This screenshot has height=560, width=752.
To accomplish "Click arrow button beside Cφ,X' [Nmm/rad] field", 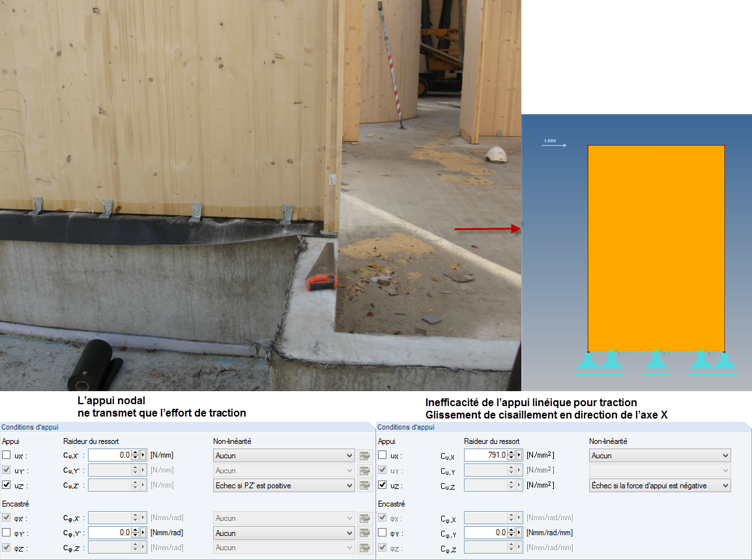I will click(143, 518).
